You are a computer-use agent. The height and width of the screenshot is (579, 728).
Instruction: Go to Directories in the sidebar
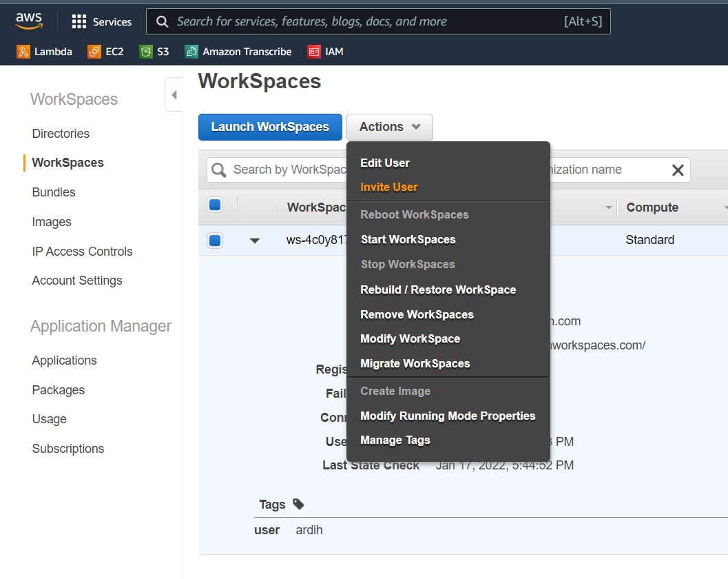(61, 133)
